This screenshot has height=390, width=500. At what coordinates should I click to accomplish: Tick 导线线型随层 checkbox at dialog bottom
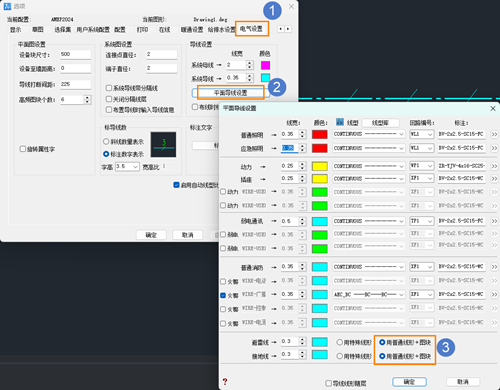pyautogui.click(x=328, y=383)
